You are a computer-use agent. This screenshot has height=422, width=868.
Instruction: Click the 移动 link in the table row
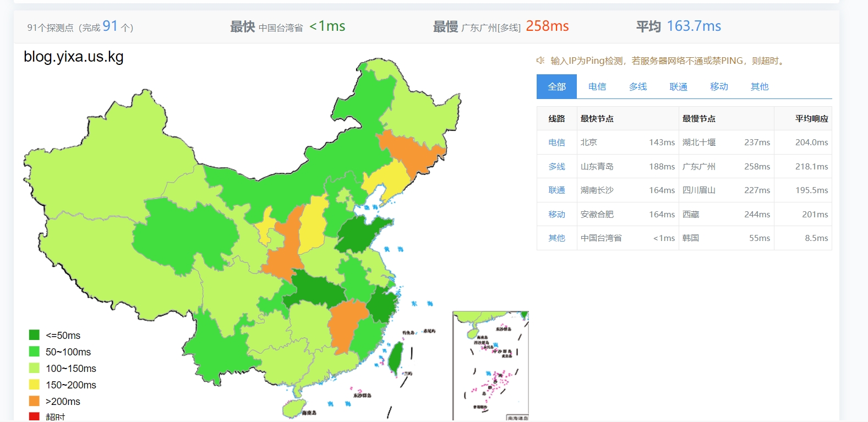[x=556, y=214]
